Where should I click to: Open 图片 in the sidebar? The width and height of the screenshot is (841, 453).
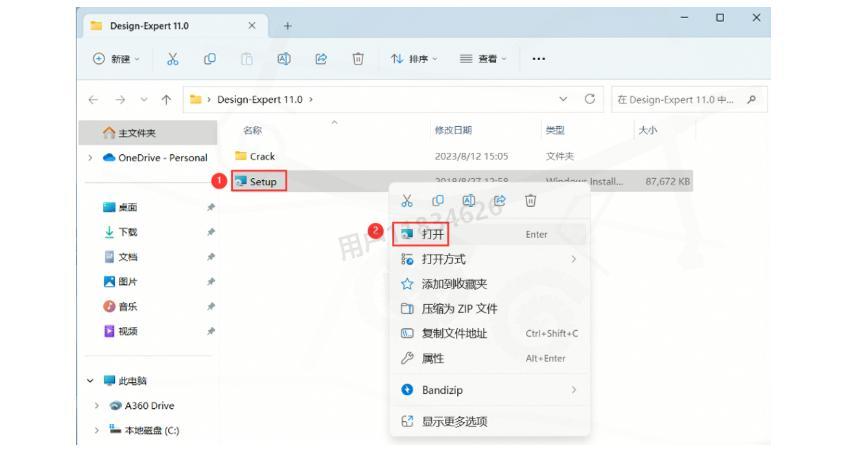click(120, 281)
